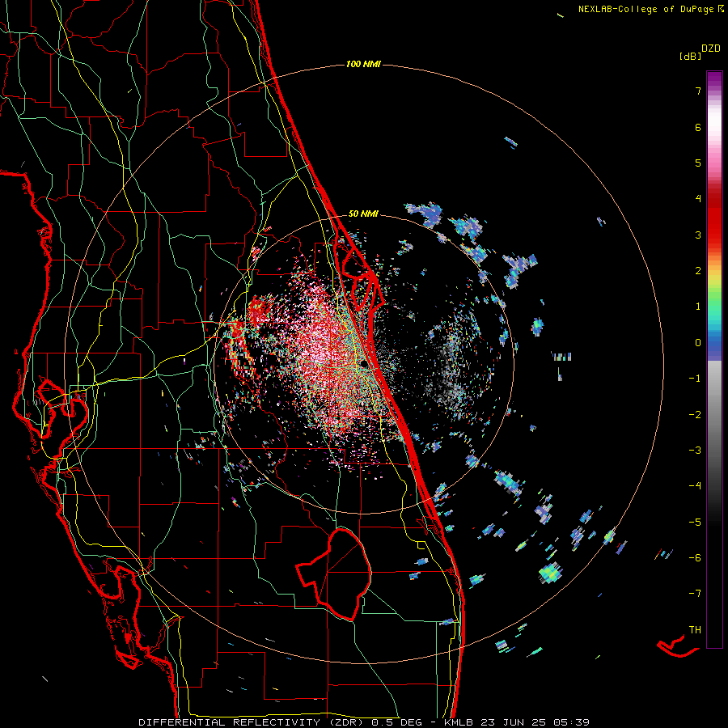728x728 pixels.
Task: Click the [dB] unit label
Action: (690, 56)
